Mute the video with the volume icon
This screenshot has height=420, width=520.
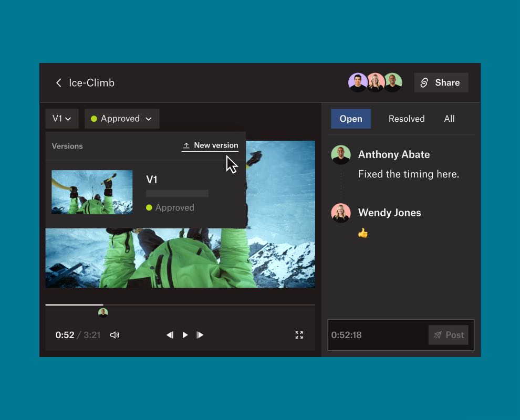pos(115,335)
